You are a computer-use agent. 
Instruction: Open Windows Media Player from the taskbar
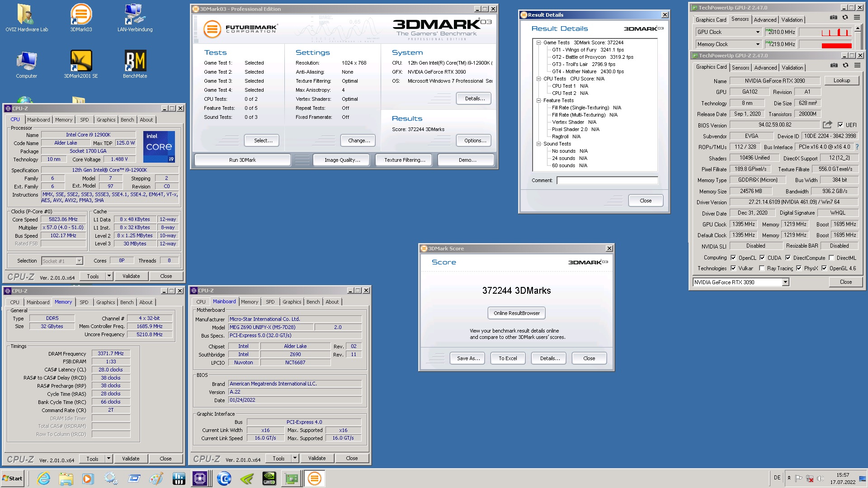[x=88, y=479]
